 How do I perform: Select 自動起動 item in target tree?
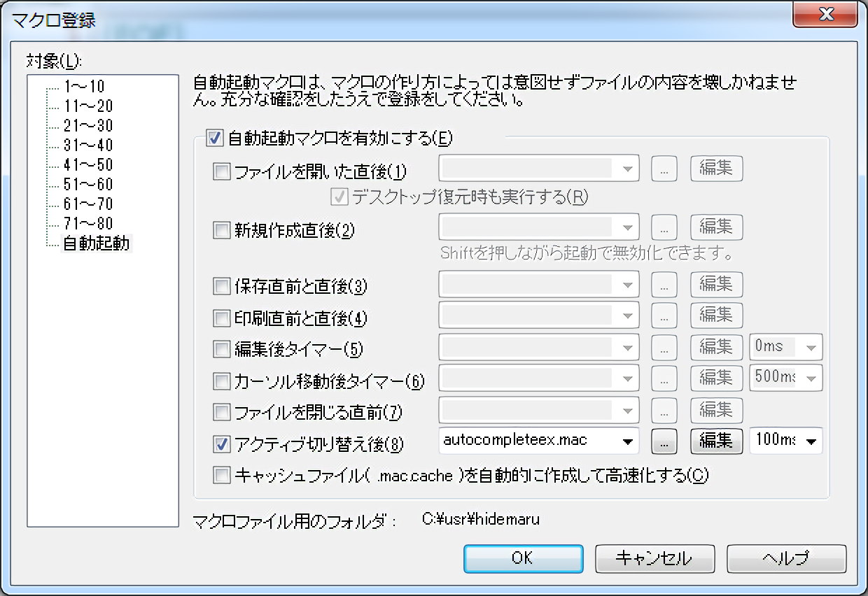[x=96, y=244]
